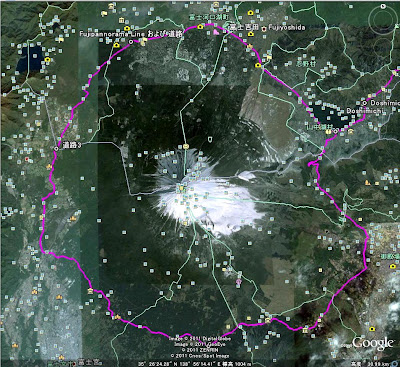Click the yellow flag icon near Oshino junction
This screenshot has width=400, height=367.
[269, 57]
